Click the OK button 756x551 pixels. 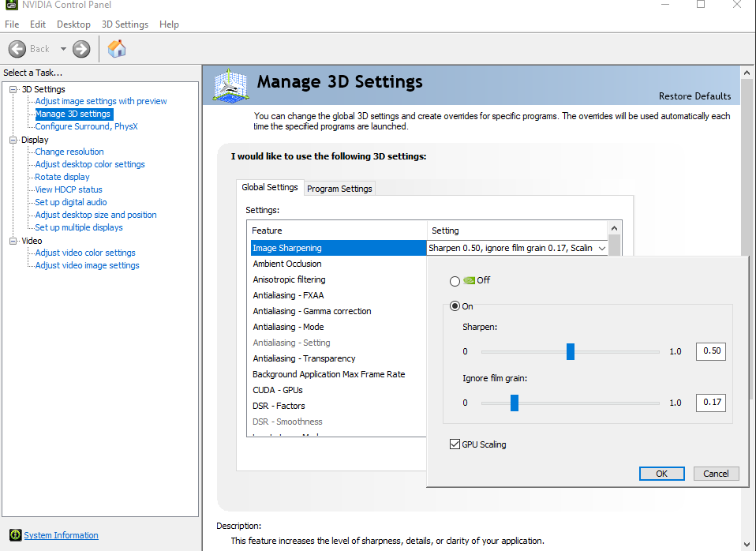pyautogui.click(x=661, y=474)
